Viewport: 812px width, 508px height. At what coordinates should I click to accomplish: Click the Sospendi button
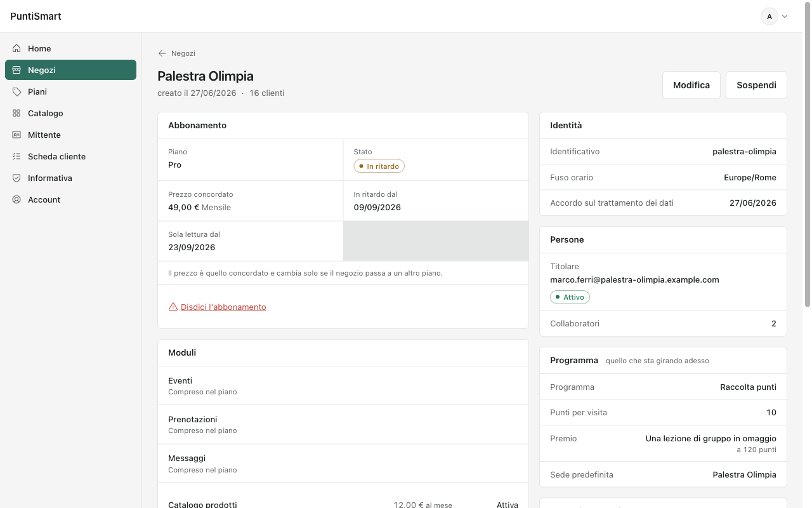coord(756,85)
